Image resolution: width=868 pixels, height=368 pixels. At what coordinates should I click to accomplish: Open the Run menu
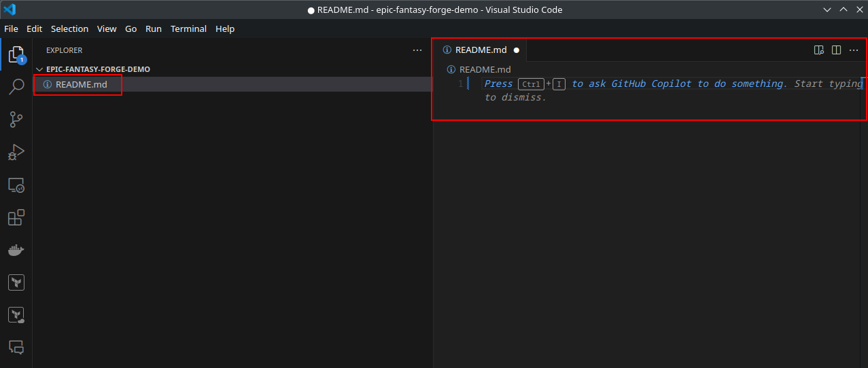click(x=154, y=29)
